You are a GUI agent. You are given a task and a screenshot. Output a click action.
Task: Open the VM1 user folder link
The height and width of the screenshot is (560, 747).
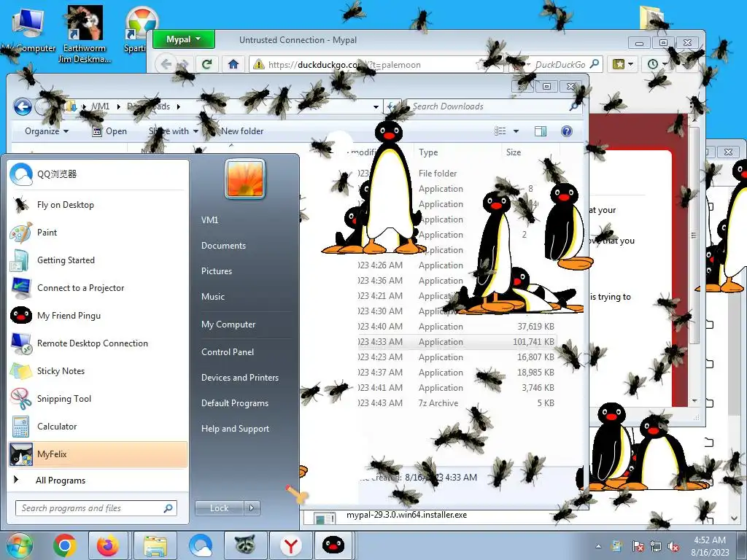click(209, 220)
